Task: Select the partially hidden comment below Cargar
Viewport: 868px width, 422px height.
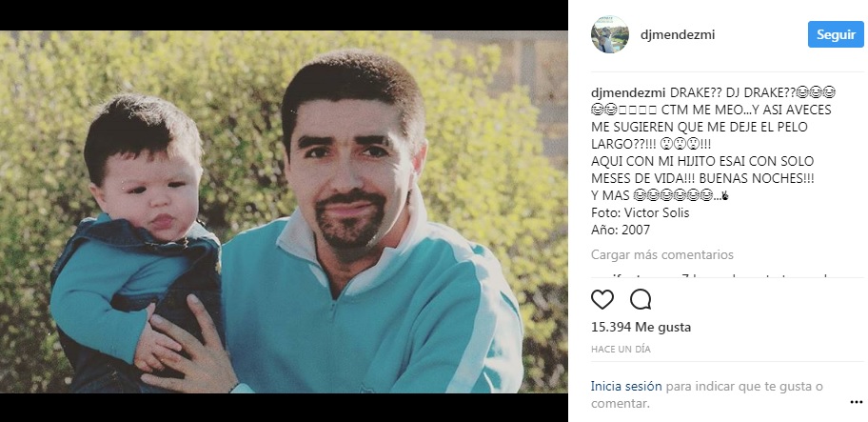Action: point(708,274)
